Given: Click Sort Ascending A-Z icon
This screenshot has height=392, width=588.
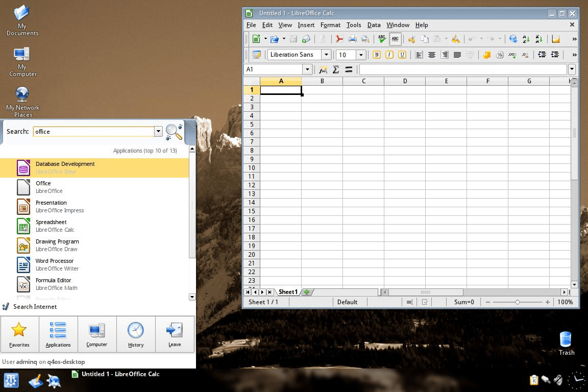Looking at the screenshot, I should click(526, 39).
